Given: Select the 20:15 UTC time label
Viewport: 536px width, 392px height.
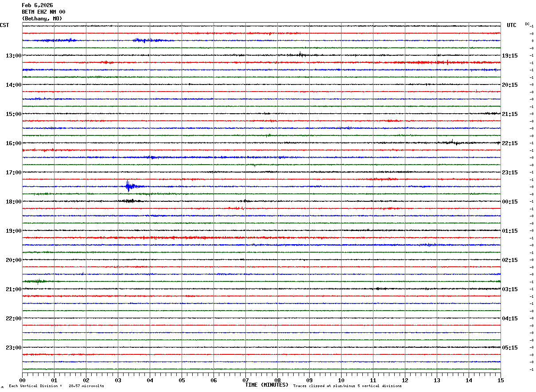Looking at the screenshot, I should (x=509, y=85).
